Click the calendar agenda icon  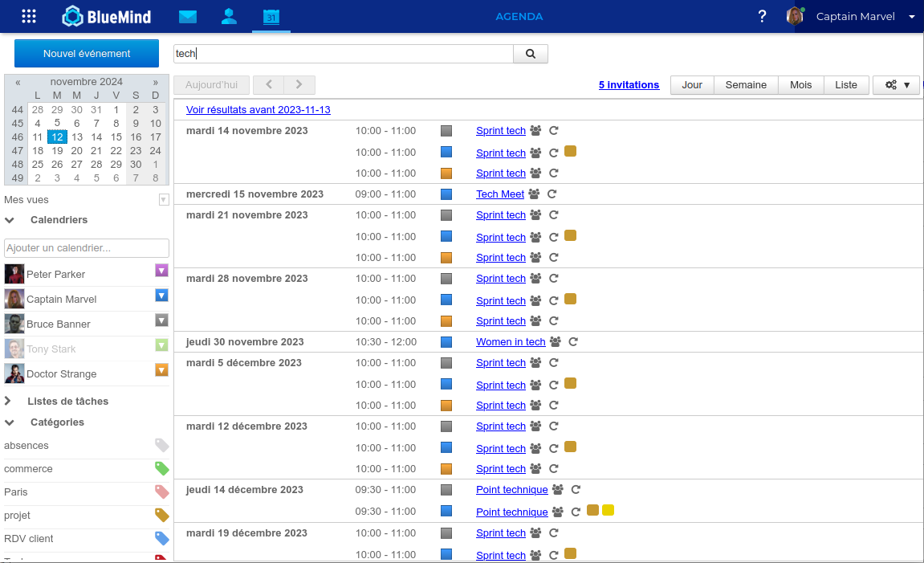coord(271,16)
